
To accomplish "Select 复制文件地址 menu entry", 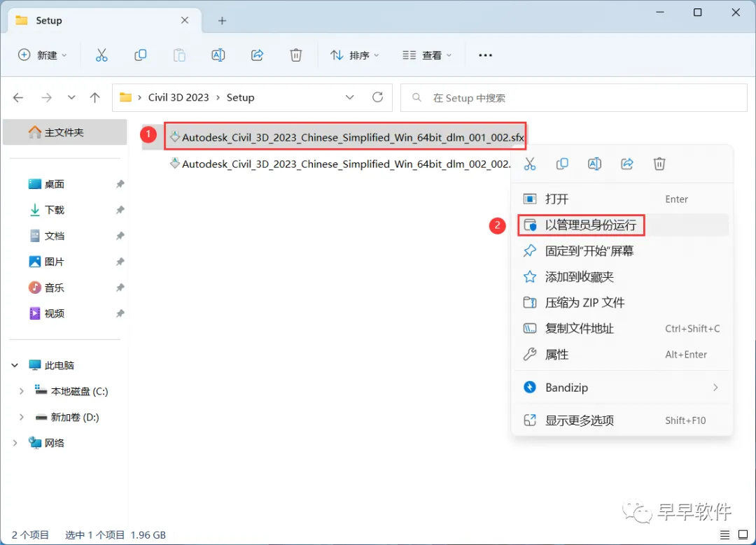I will [622, 329].
